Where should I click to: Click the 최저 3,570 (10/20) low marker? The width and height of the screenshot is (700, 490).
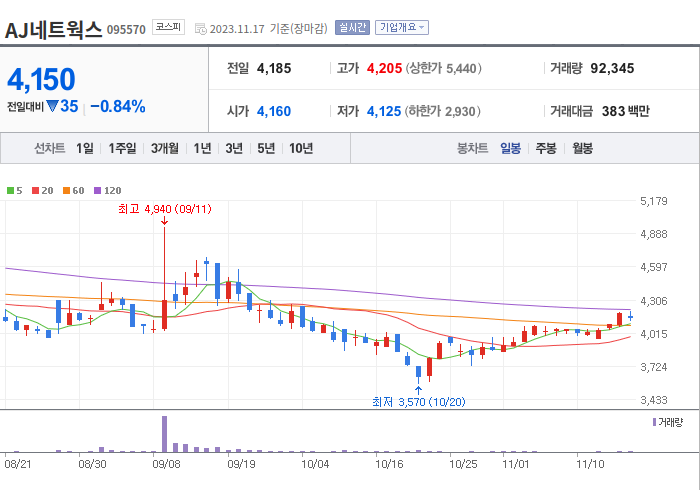coord(419,402)
